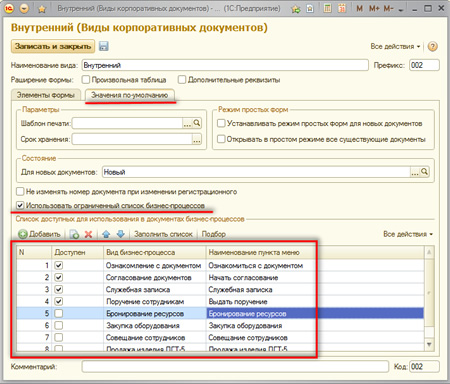Uncheck Доступен for Согласование документов
Viewport: 450px width, 384px height.
59,277
